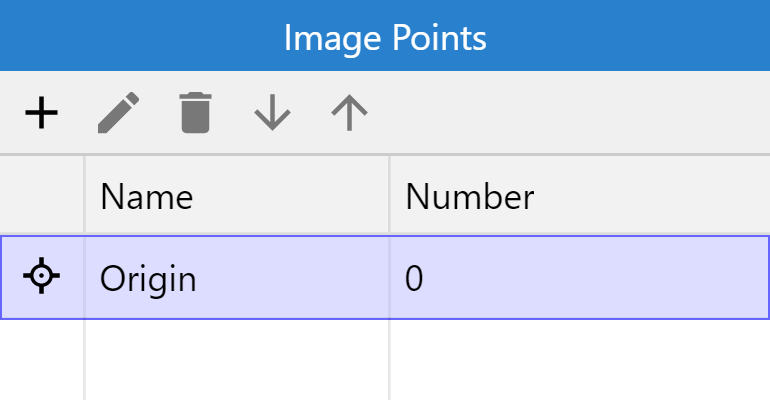Select the Number cell showing 0
The height and width of the screenshot is (400, 770).
tap(580, 278)
